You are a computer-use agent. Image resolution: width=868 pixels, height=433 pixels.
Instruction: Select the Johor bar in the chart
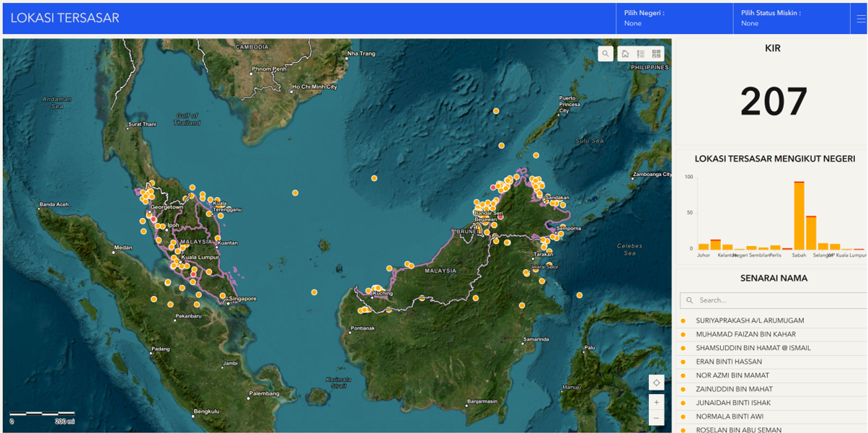coord(704,247)
